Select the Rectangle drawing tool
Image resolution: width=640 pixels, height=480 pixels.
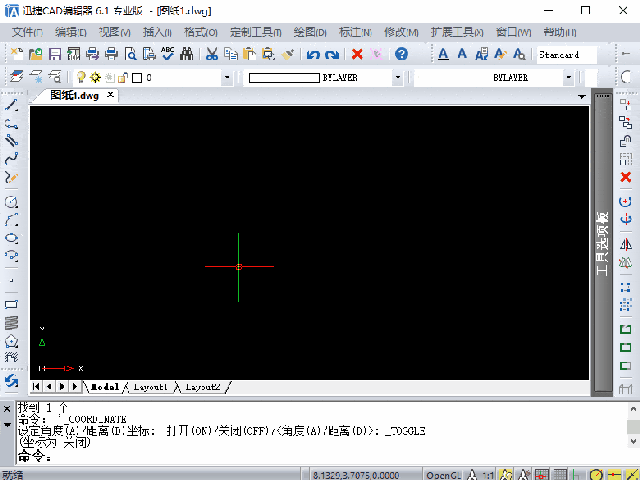point(11,304)
